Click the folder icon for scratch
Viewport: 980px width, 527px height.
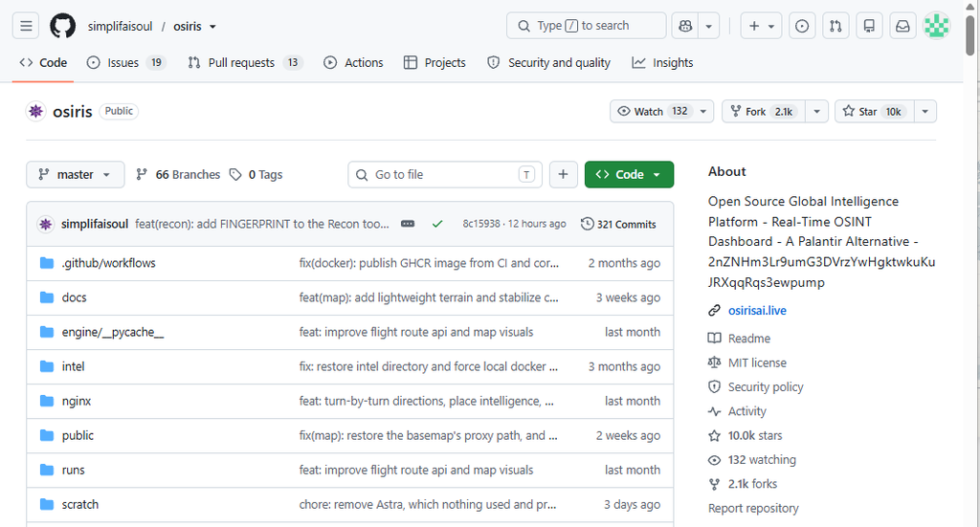pos(47,504)
